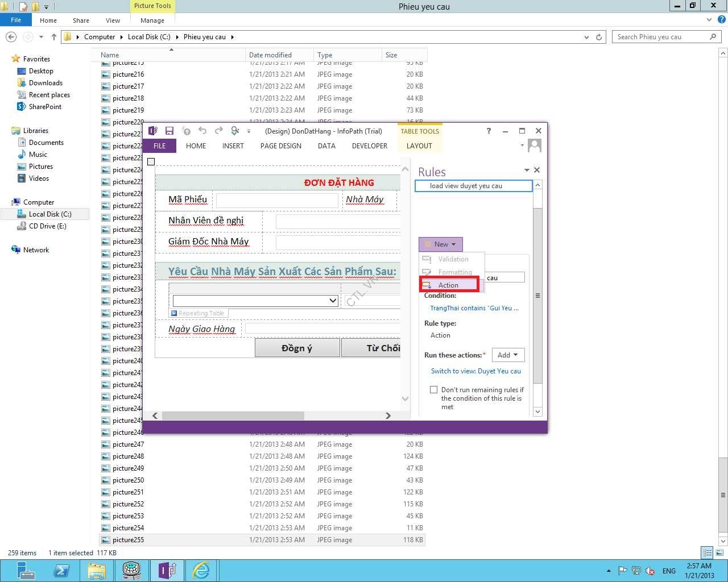Click the Redo arrow in InfoPath toolbar
728x582 pixels.
[x=218, y=131]
